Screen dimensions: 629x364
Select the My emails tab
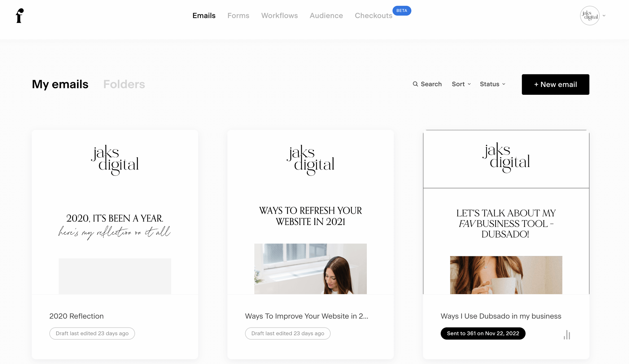coord(60,84)
